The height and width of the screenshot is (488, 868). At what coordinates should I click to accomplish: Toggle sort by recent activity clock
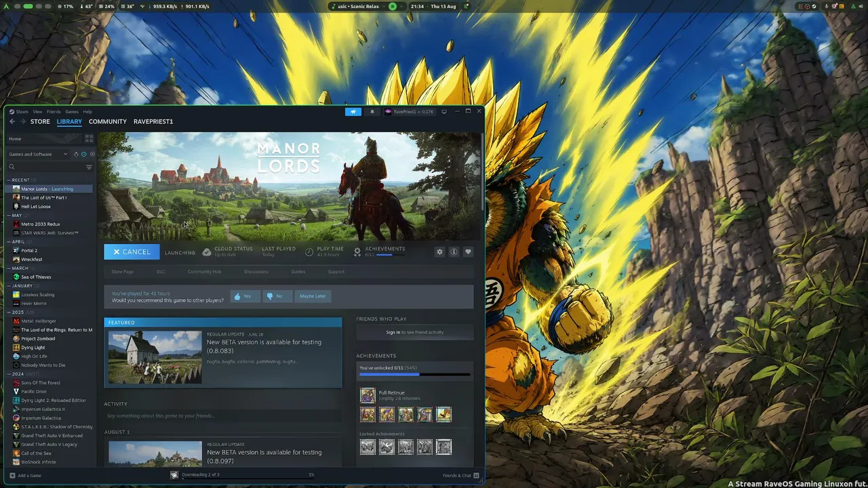tap(83, 154)
